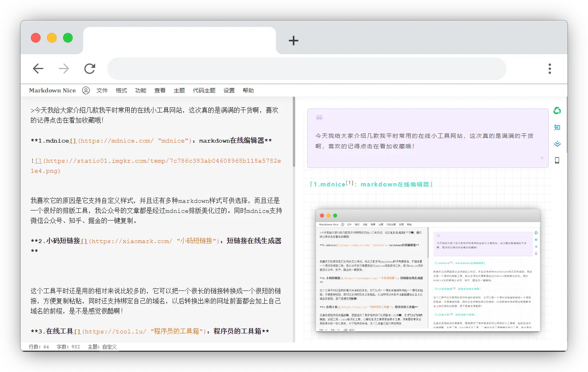Click editor paragraph starting 我喜欢它的原因
The image size is (588, 372).
pos(156,211)
